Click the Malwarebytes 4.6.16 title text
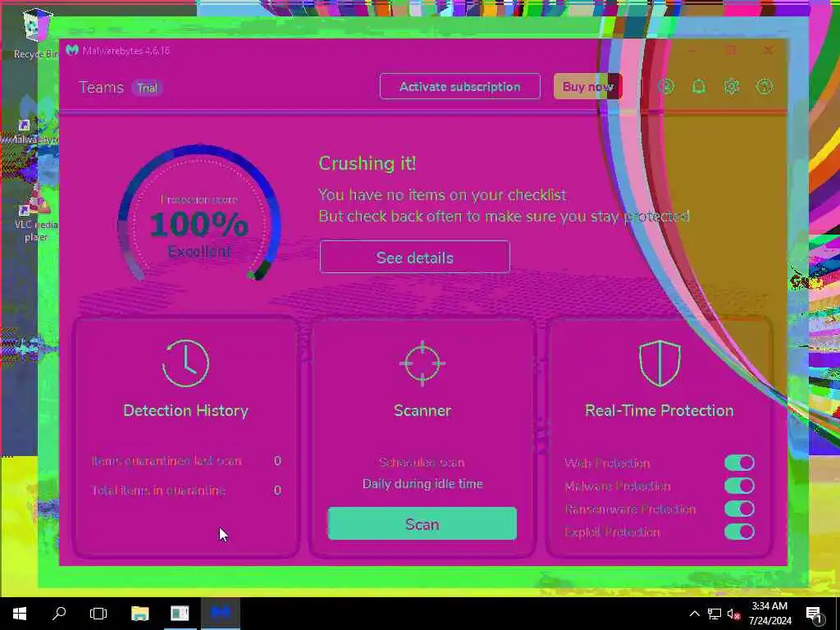Image resolution: width=840 pixels, height=630 pixels. point(126,50)
